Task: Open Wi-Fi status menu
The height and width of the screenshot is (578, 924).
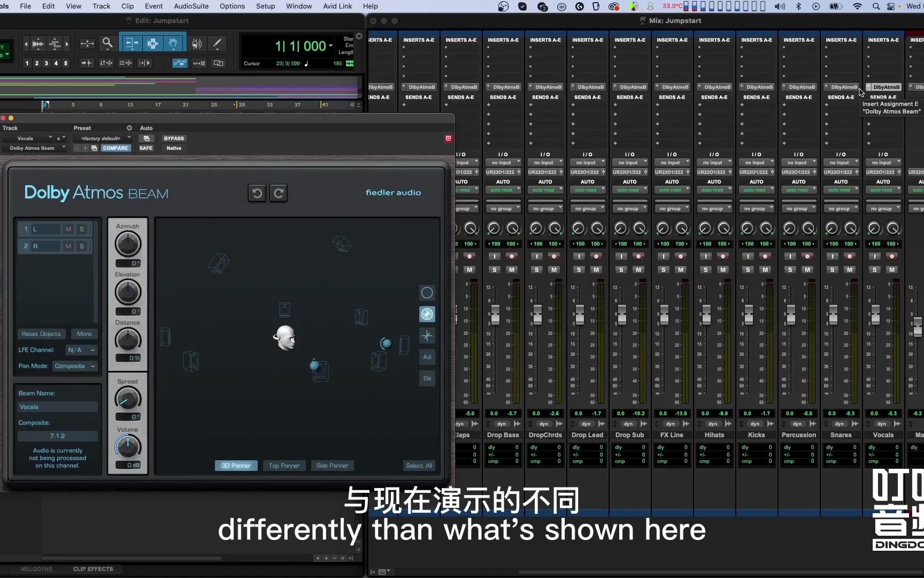Action: click(858, 6)
